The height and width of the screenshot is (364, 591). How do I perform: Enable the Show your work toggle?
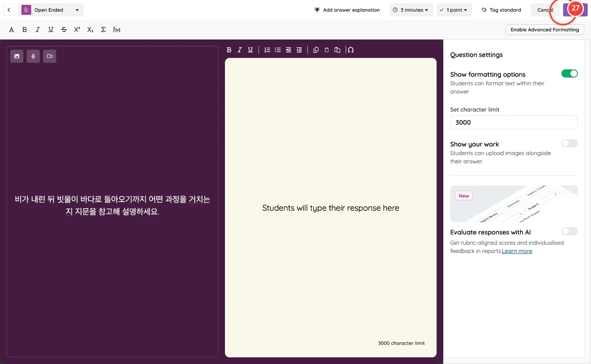coord(569,143)
